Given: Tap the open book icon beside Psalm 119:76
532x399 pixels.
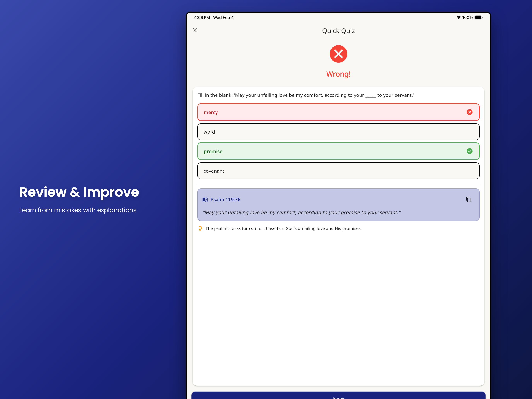Looking at the screenshot, I should click(x=205, y=200).
